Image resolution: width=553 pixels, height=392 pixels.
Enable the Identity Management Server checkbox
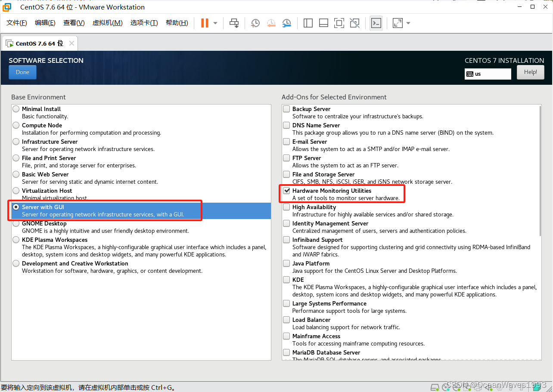pyautogui.click(x=286, y=223)
